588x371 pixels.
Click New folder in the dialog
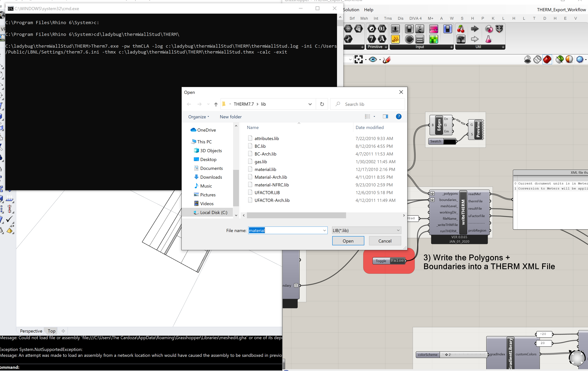(231, 117)
